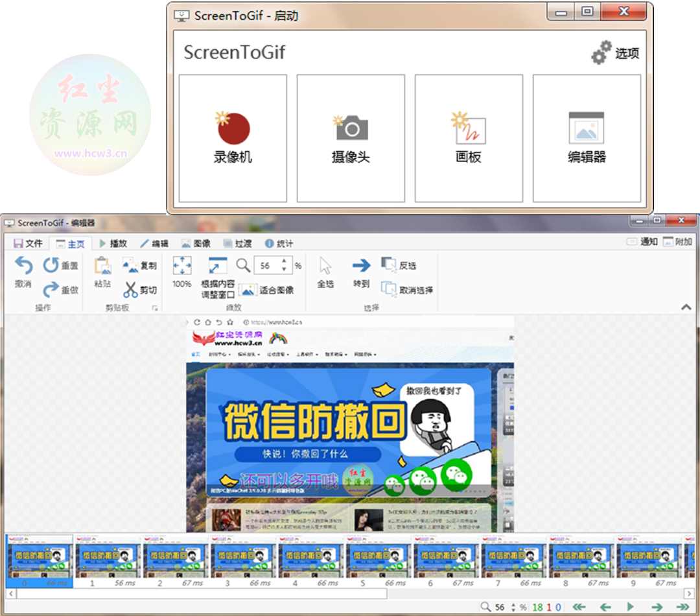Click total frame count 18 in status bar
Screen dimensions: 700x616
pos(537,607)
